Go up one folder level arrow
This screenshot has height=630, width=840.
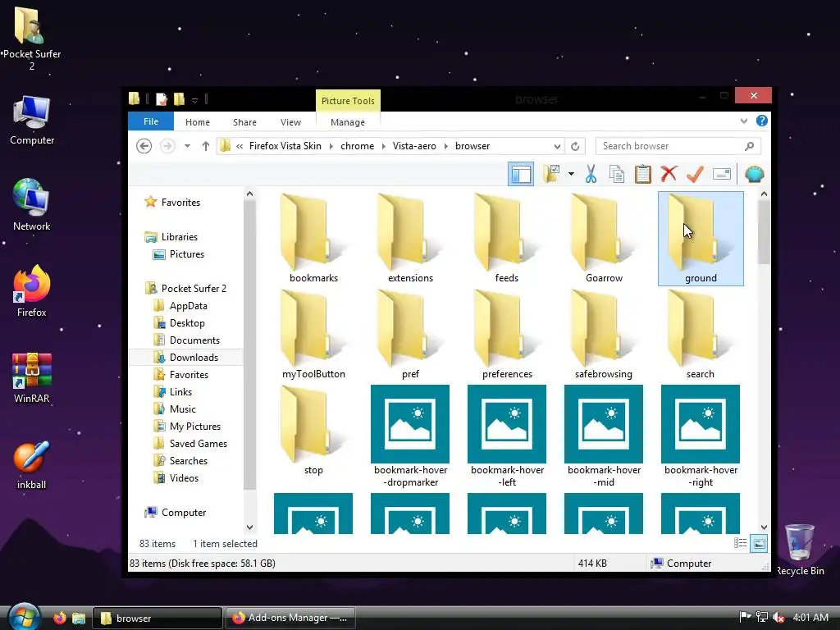[x=206, y=146]
